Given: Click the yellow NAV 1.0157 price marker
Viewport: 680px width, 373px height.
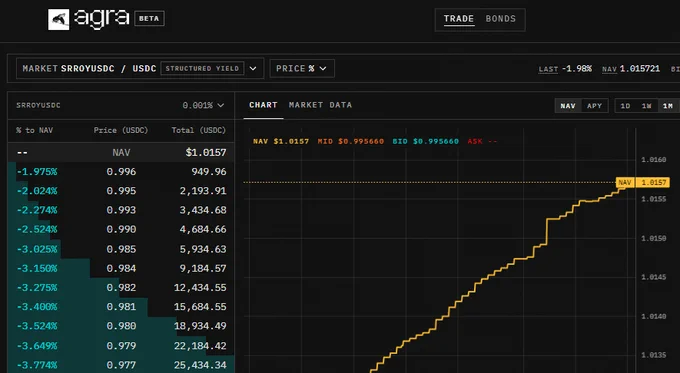Looking at the screenshot, I should pyautogui.click(x=643, y=182).
